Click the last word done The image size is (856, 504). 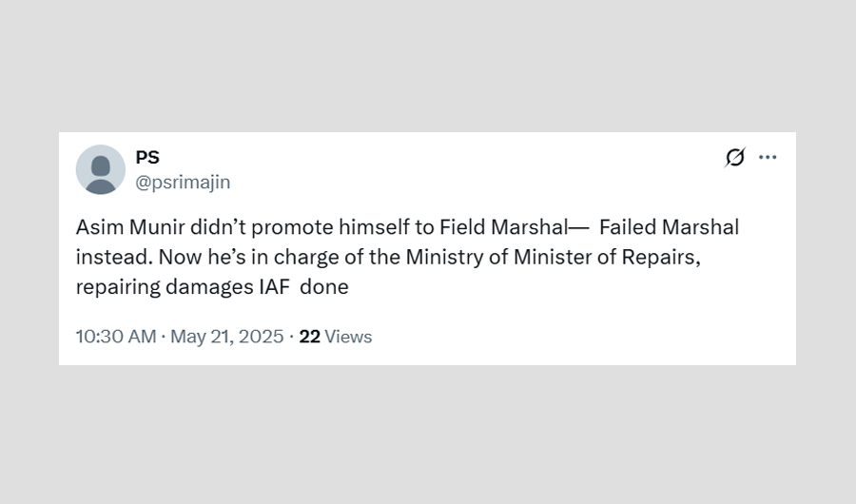(x=324, y=285)
